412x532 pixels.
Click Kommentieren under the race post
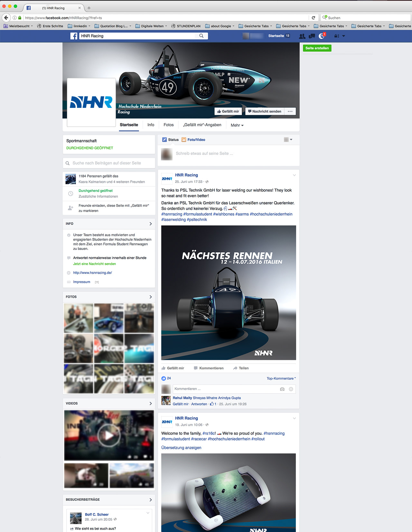pos(209,368)
